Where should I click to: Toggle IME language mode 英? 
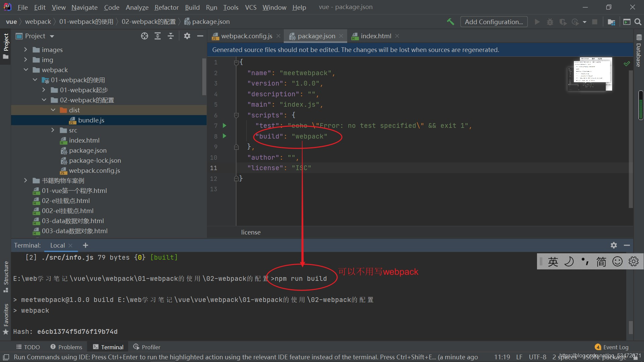[x=553, y=261]
